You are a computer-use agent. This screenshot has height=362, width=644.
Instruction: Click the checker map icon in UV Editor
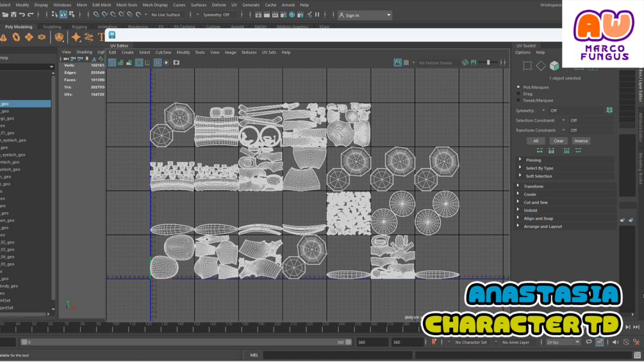click(x=406, y=62)
